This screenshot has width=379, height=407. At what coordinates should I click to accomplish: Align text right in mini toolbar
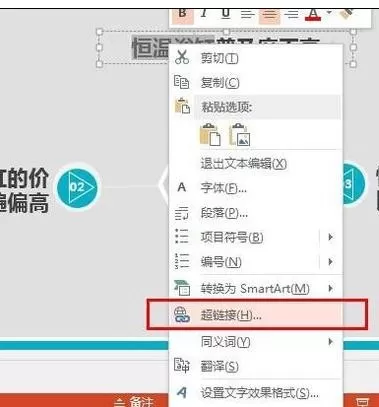click(x=291, y=14)
